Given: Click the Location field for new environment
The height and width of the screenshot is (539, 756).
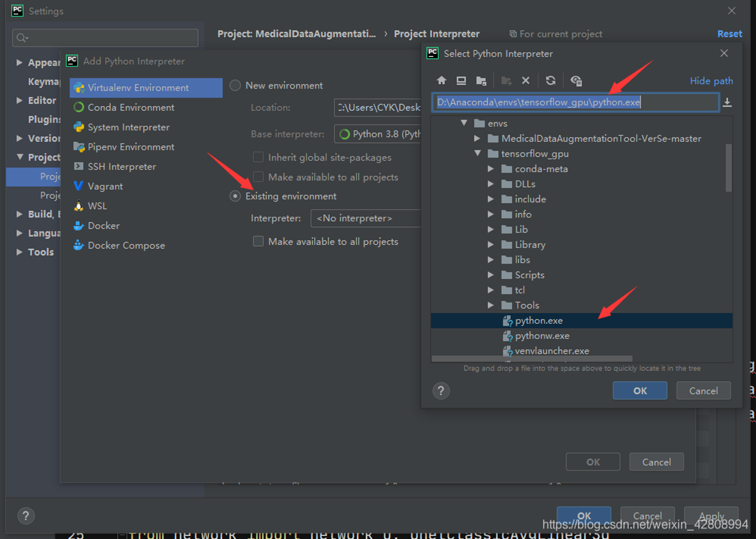Looking at the screenshot, I should tap(378, 108).
